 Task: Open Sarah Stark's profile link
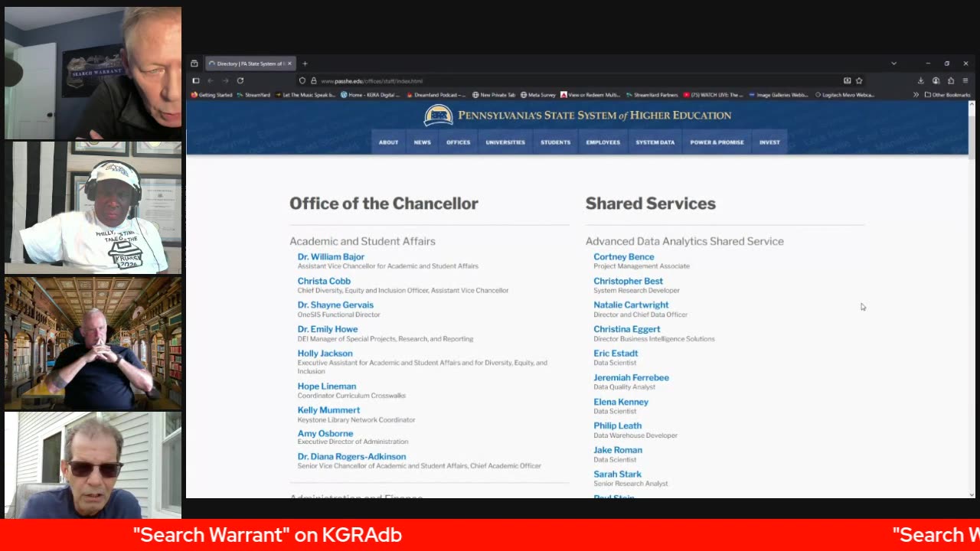point(617,474)
